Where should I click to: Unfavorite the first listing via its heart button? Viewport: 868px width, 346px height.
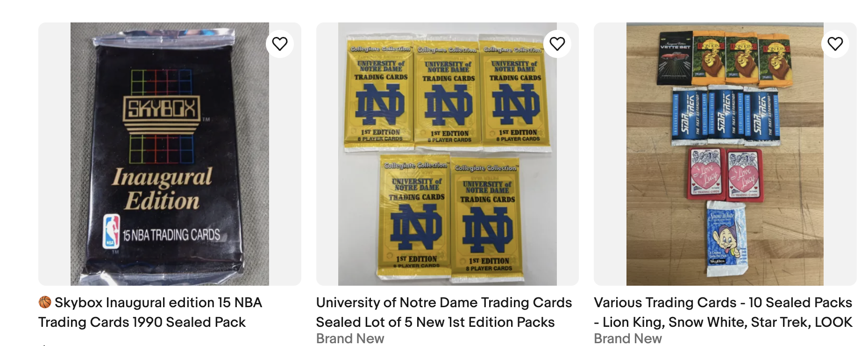coord(280,43)
